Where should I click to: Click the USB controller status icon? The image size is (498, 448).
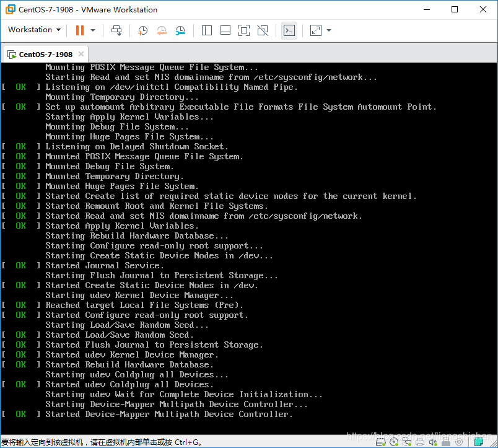tap(446, 442)
